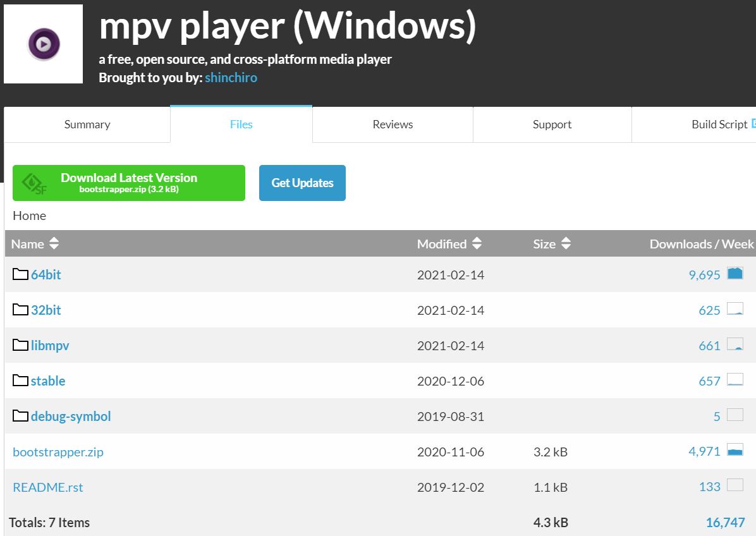This screenshot has width=756, height=536.
Task: View bootstrapper.zip downloads stats chart icon
Action: pos(735,450)
